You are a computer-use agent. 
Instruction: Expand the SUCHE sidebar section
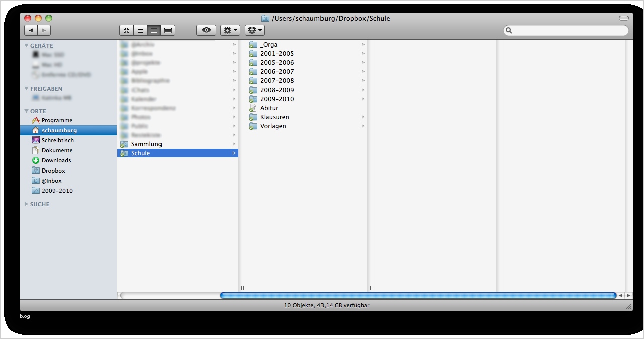[27, 204]
